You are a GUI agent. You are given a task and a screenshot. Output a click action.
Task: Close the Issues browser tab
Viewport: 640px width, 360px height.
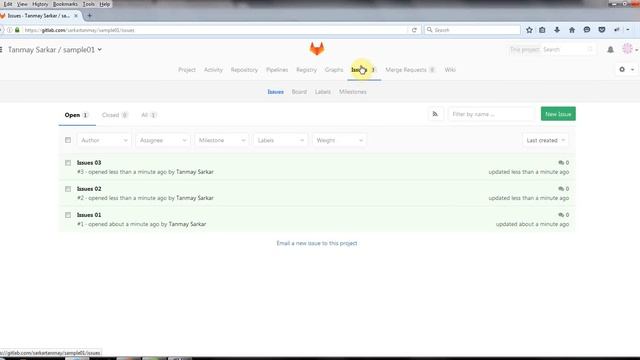point(76,16)
